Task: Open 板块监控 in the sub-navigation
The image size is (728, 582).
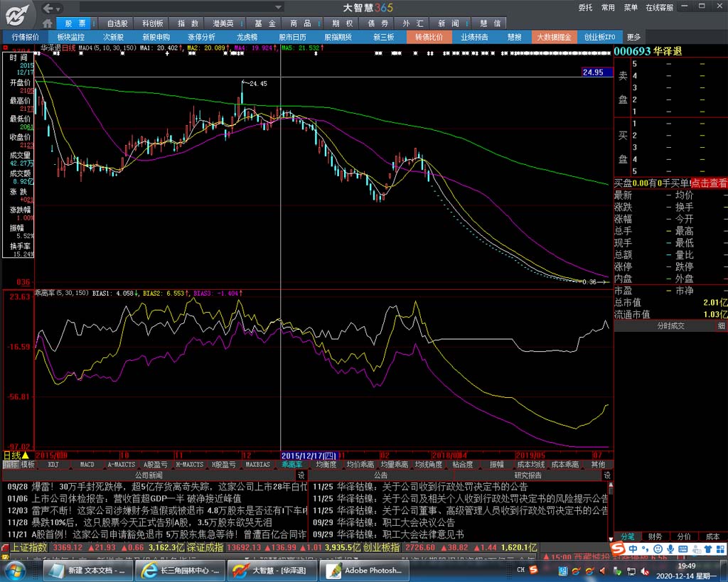Action: click(x=71, y=37)
